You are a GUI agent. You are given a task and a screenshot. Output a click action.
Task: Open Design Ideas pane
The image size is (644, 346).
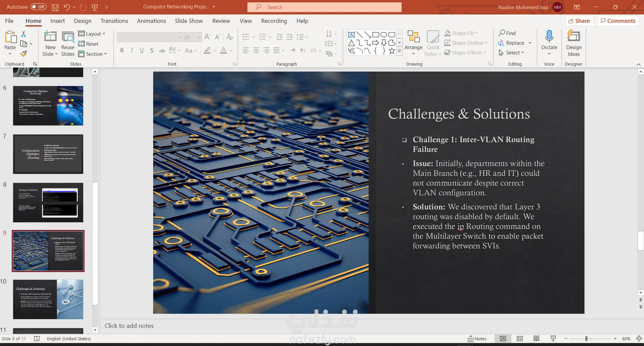tap(574, 43)
